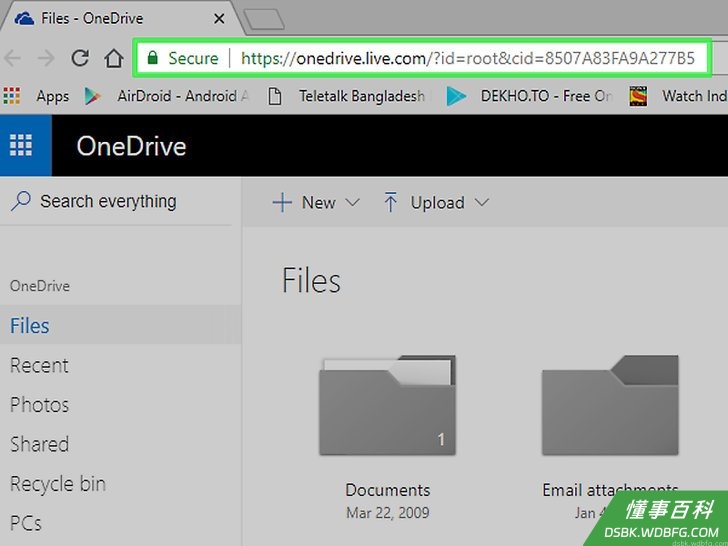Select Files in the sidebar
Screen dimensions: 728x546
(121, 325)
